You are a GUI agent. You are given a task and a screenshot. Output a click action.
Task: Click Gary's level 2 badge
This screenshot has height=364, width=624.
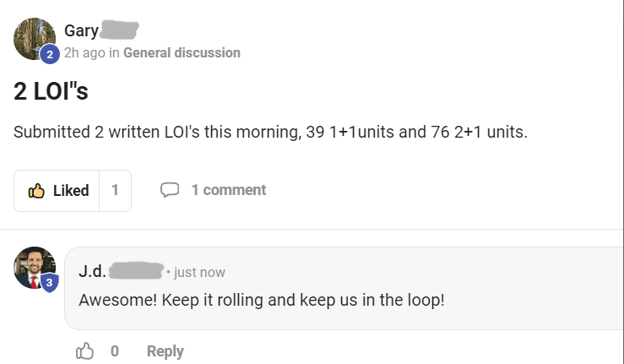[x=50, y=54]
